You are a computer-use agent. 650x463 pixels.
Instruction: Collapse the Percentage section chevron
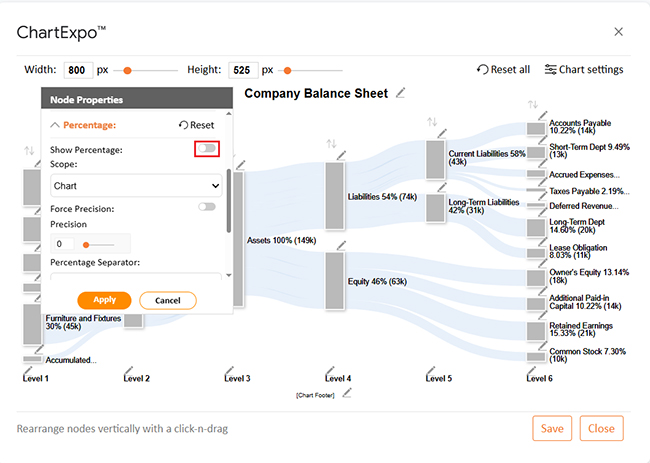pyautogui.click(x=55, y=125)
